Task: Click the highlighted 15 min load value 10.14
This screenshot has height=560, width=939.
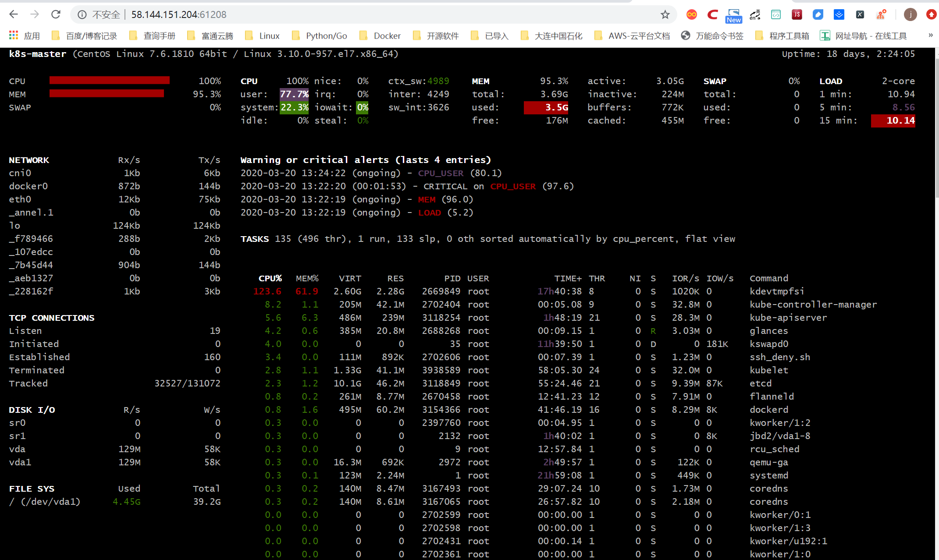Action: pos(893,121)
